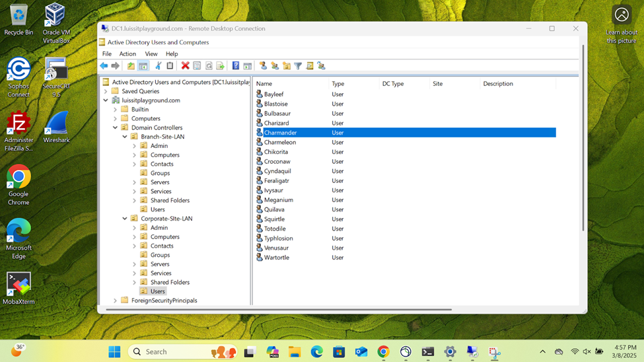The width and height of the screenshot is (644, 362).
Task: Collapse the Corporate-SIte-LAN OU
Action: (125, 219)
